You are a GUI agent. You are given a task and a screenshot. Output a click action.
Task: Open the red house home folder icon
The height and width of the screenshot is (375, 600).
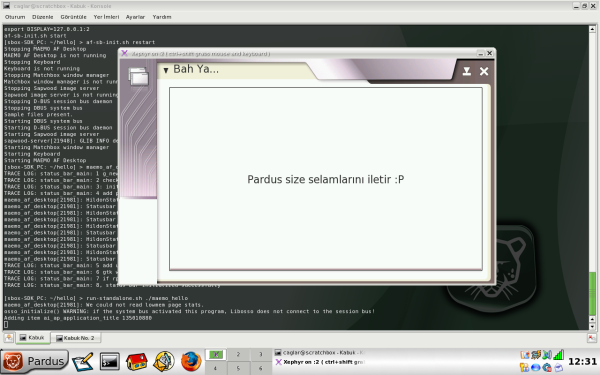(137, 362)
